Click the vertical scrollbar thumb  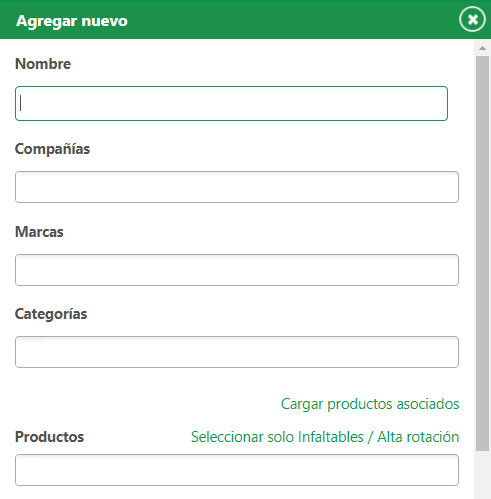482,253
